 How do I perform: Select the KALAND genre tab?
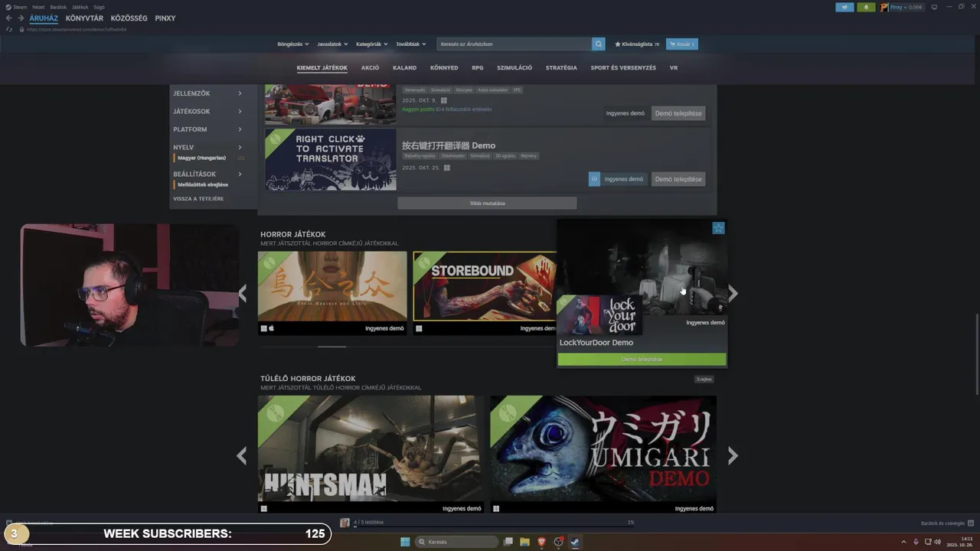click(404, 67)
